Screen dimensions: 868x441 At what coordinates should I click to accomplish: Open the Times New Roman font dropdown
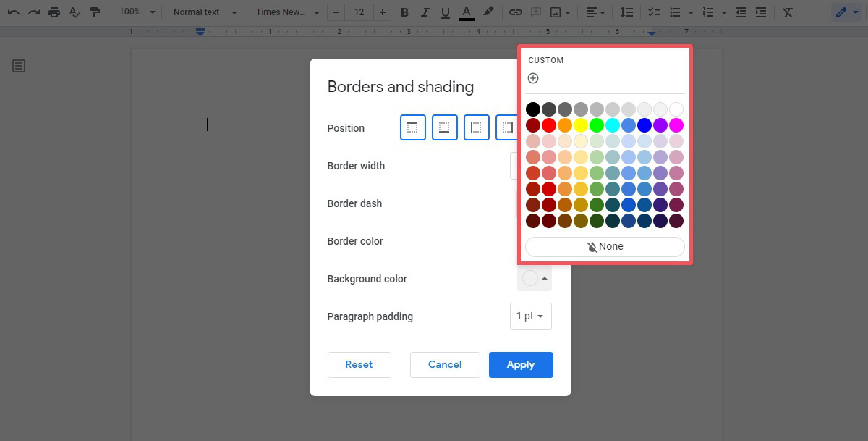287,12
